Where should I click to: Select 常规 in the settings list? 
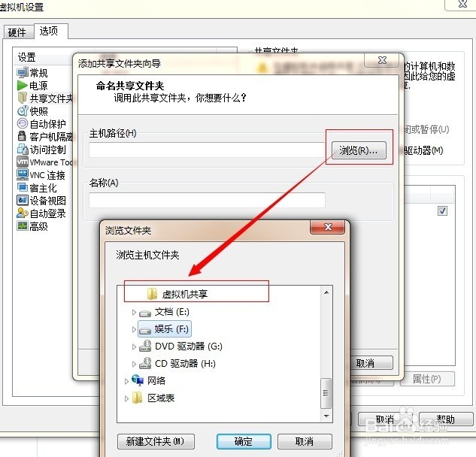pyautogui.click(x=38, y=73)
